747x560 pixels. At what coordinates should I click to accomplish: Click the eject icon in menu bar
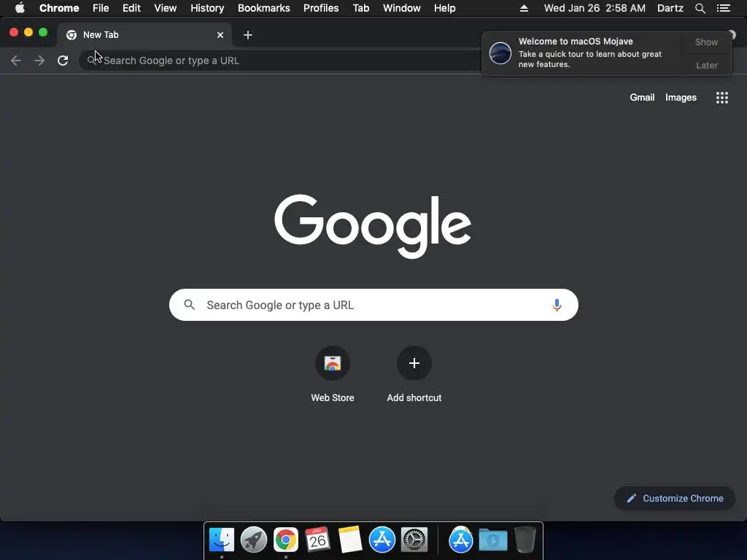click(x=524, y=8)
